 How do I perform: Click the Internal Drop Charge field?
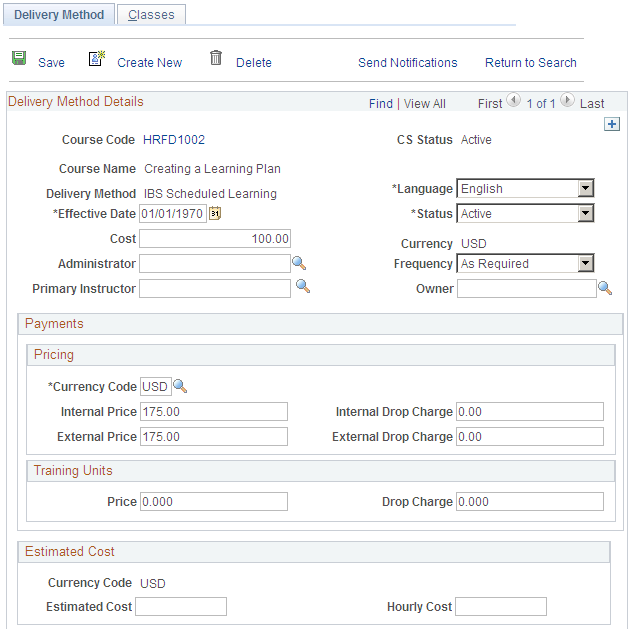530,412
